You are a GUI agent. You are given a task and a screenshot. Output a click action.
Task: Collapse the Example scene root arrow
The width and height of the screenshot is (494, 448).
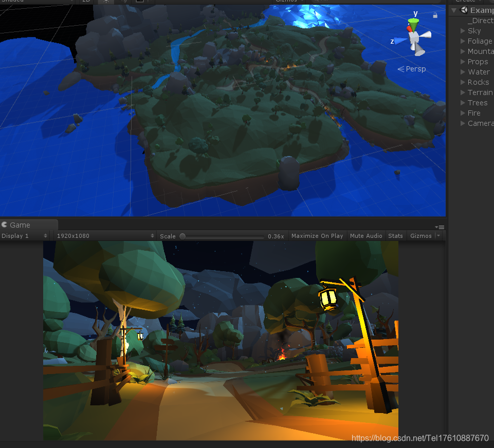click(x=454, y=10)
